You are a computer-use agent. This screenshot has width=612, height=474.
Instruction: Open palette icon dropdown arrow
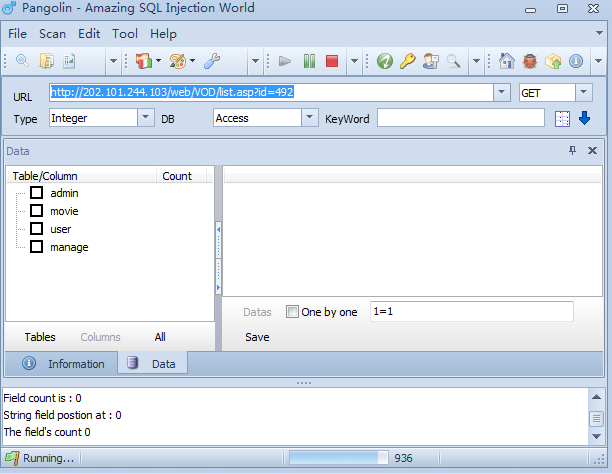(x=192, y=61)
